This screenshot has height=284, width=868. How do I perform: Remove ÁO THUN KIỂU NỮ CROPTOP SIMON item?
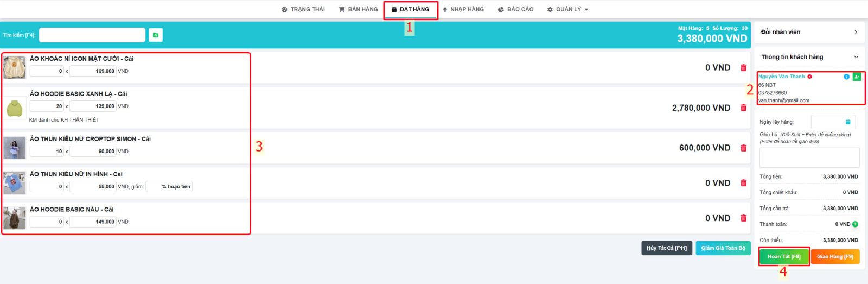[x=743, y=148]
